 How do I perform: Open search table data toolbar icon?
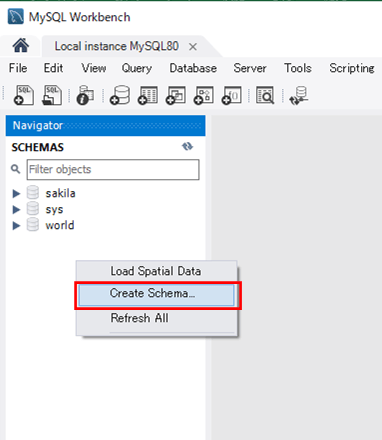265,96
